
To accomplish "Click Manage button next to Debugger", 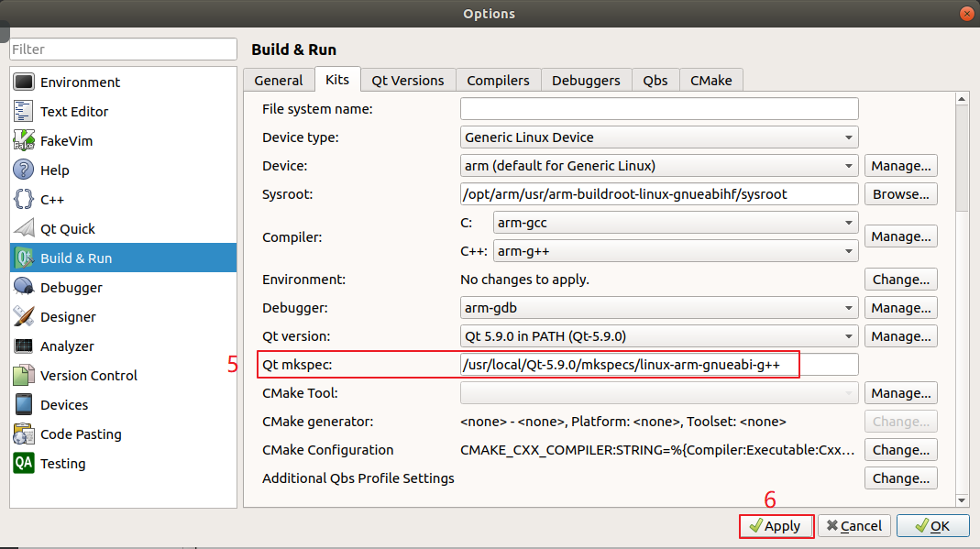I will [x=900, y=308].
